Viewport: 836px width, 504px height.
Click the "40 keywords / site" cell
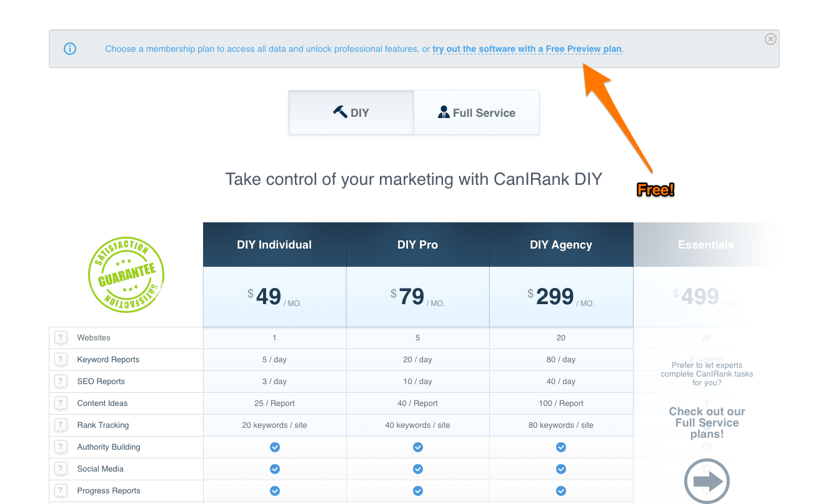pos(417,425)
